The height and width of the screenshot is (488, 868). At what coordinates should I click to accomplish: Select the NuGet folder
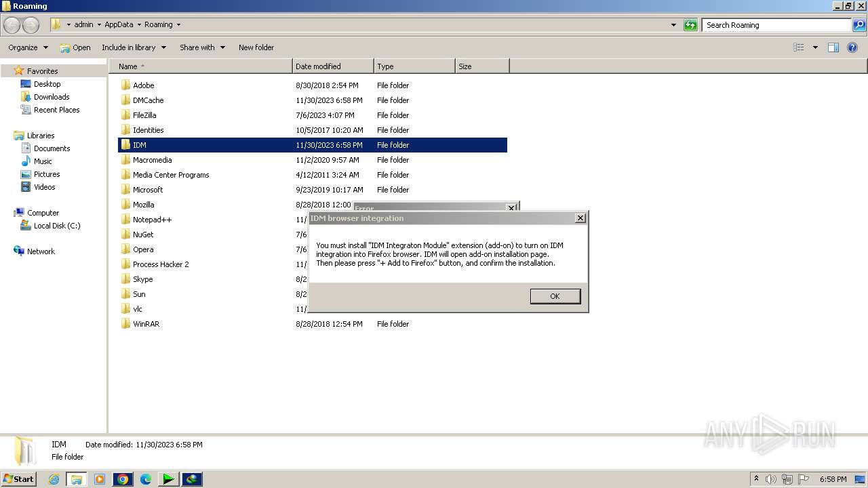pyautogui.click(x=143, y=235)
